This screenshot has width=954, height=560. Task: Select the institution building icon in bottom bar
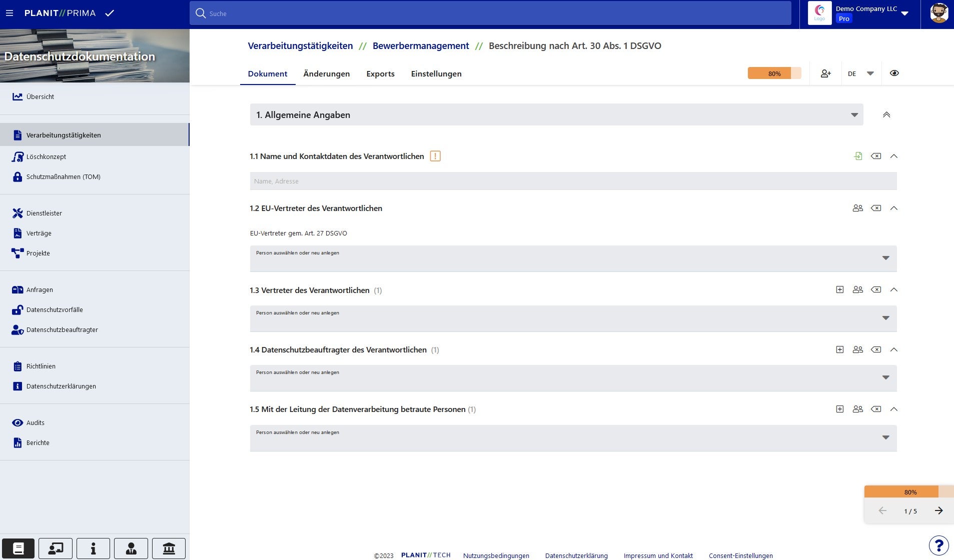click(x=169, y=548)
